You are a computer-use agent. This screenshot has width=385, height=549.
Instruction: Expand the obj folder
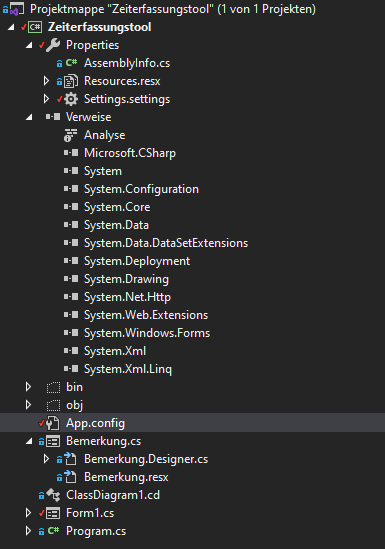click(x=28, y=405)
